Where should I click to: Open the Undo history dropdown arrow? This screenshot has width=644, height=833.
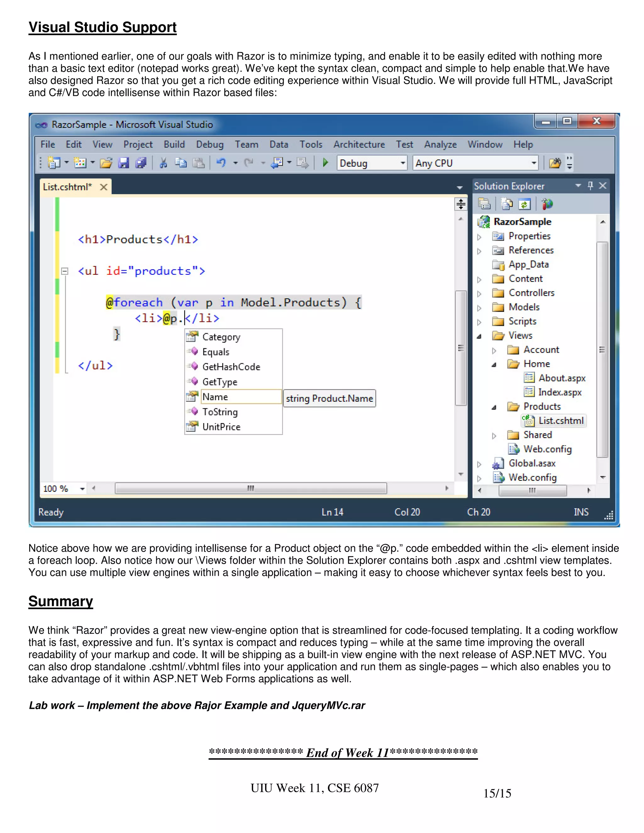click(x=236, y=163)
